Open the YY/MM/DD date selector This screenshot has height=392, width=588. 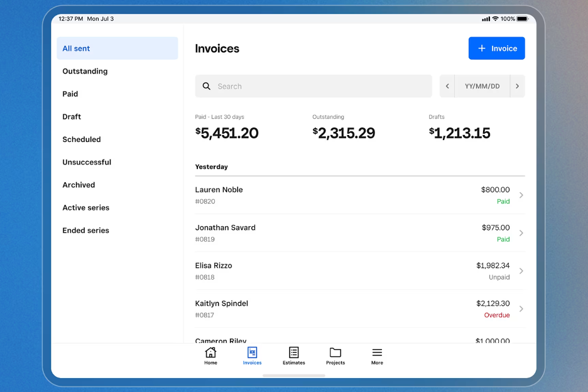coord(482,86)
